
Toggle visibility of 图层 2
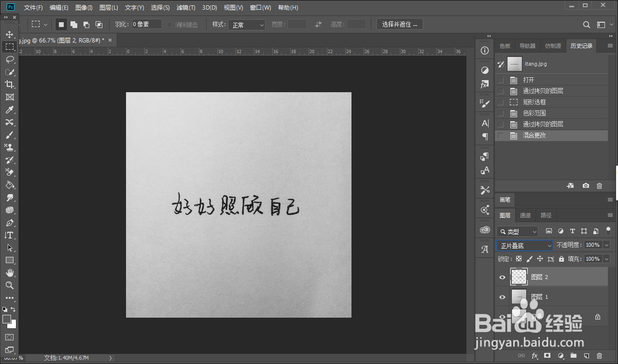pyautogui.click(x=502, y=278)
